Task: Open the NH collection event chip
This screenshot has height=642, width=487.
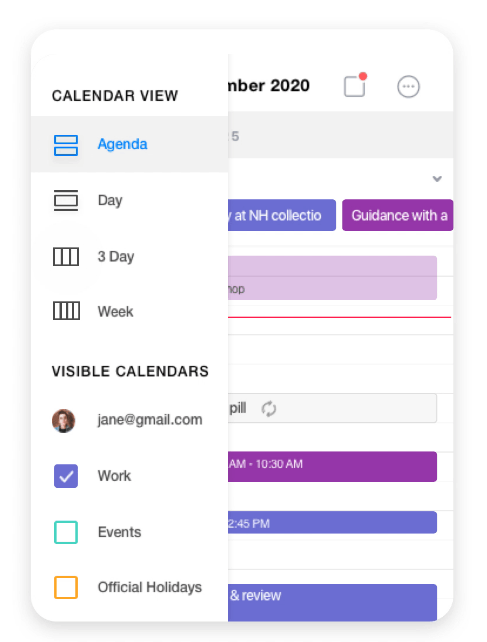Action: pyautogui.click(x=282, y=215)
